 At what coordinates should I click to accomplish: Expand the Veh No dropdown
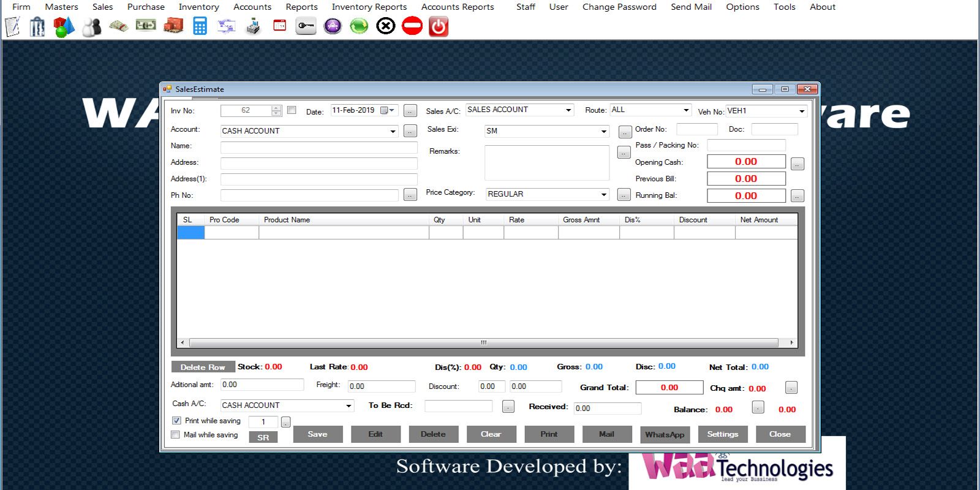[801, 111]
